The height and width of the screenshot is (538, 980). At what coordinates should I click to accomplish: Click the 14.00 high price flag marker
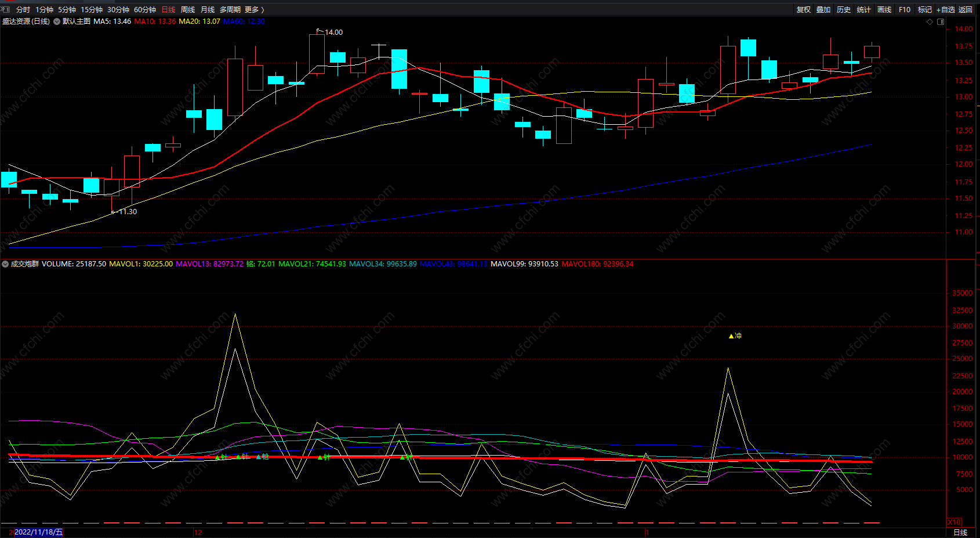(330, 32)
